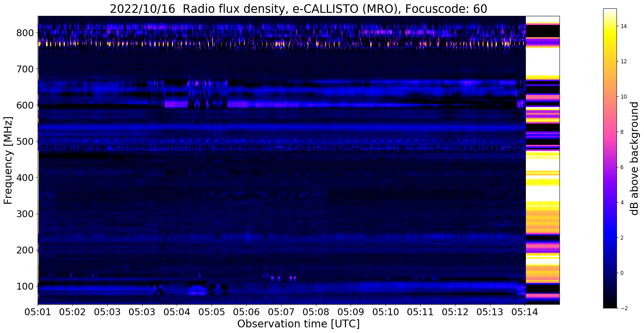The height and width of the screenshot is (333, 644).
Task: Click the colorbar tick value 10
Action: [624, 97]
